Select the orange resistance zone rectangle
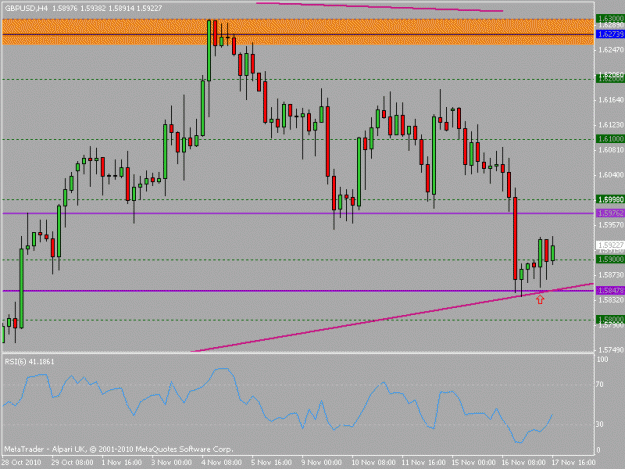Viewport: 625px width, 469px height. (x=298, y=31)
